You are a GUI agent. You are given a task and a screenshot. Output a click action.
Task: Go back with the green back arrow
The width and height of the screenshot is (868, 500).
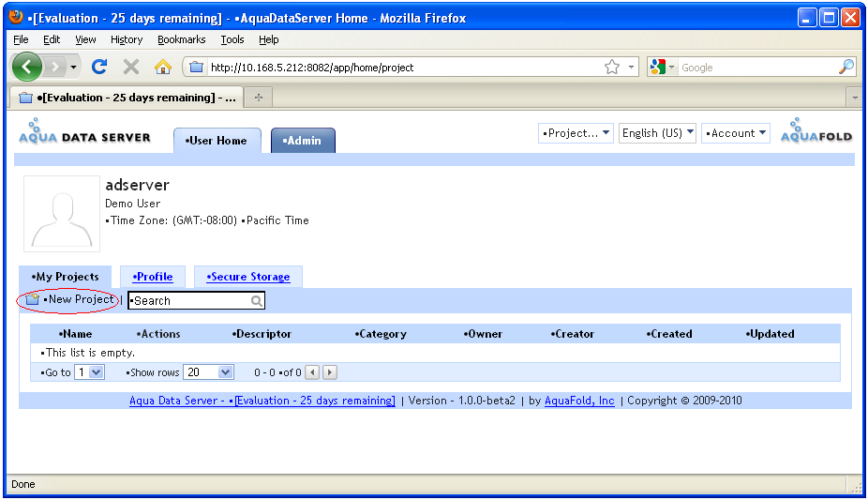(x=26, y=67)
